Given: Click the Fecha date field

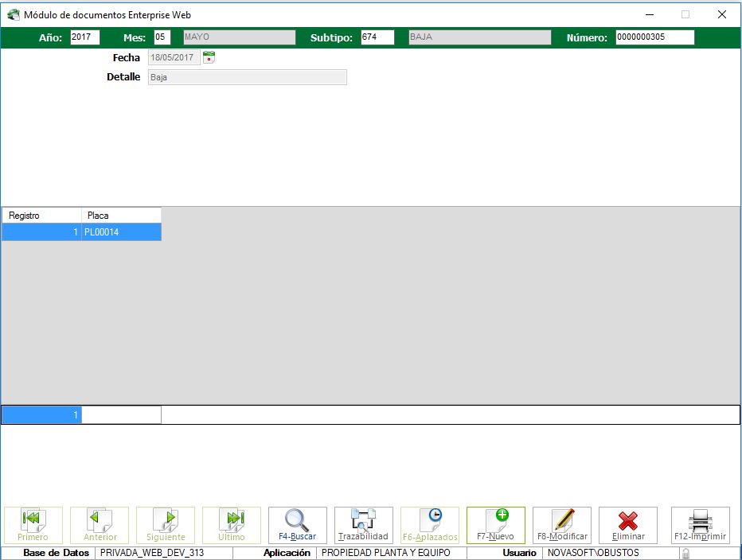Looking at the screenshot, I should pos(174,58).
